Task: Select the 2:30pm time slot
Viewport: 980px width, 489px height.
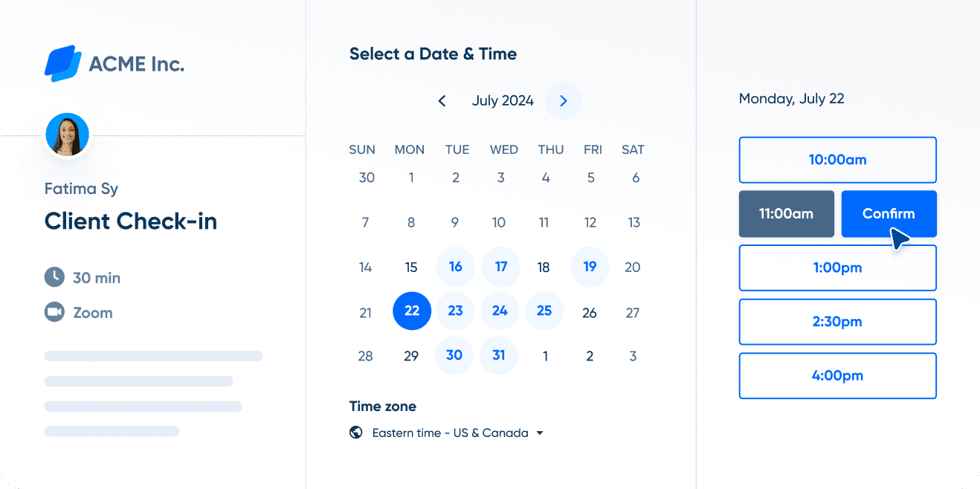Action: 837,322
